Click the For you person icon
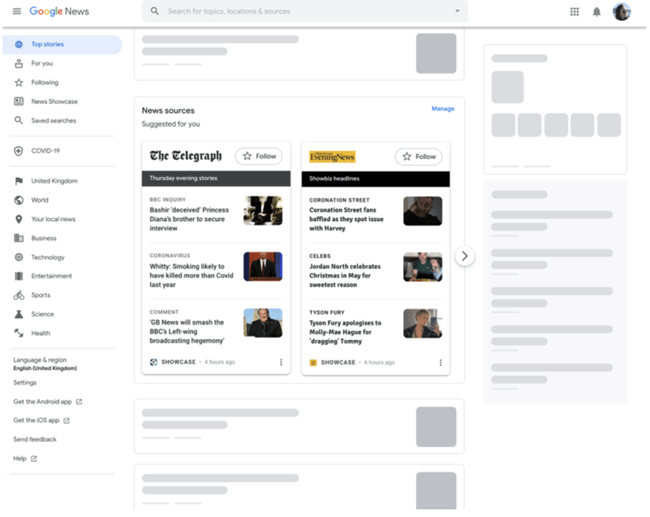 pos(19,63)
